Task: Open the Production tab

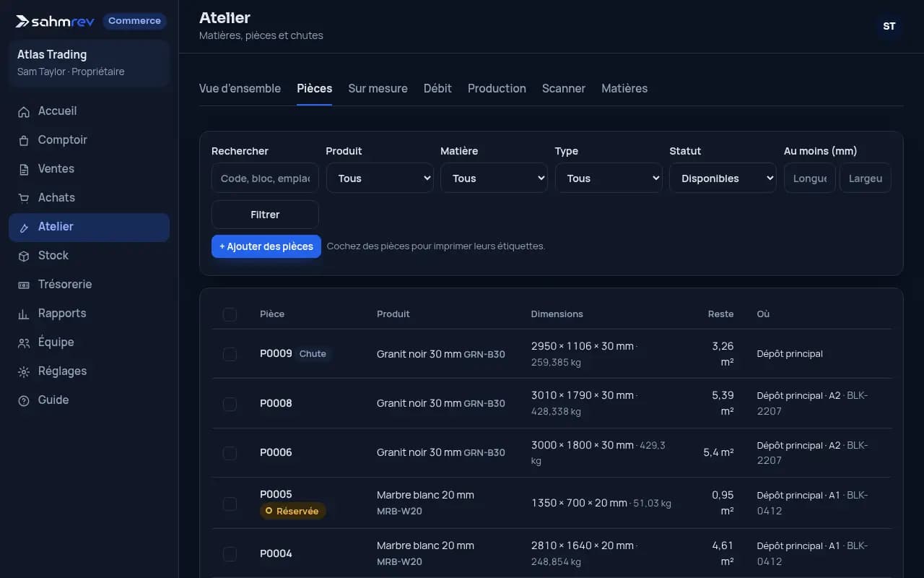Action: [x=497, y=88]
